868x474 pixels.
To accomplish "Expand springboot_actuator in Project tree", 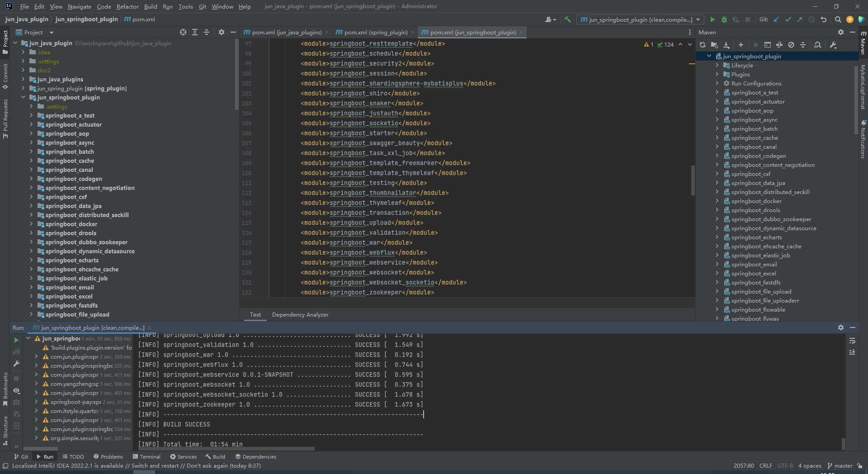I will [x=32, y=124].
